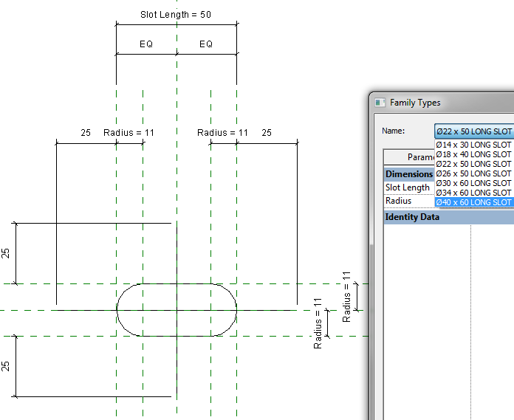Choose Ø30 x 60 LONG SLOT entry
This screenshot has height=420, width=514.
pyautogui.click(x=474, y=183)
